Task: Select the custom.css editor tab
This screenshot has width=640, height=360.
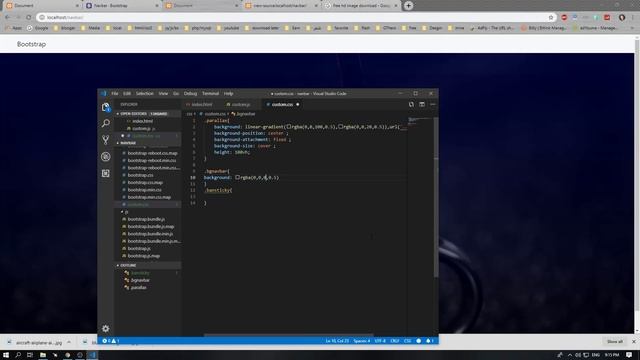Action: pos(282,104)
